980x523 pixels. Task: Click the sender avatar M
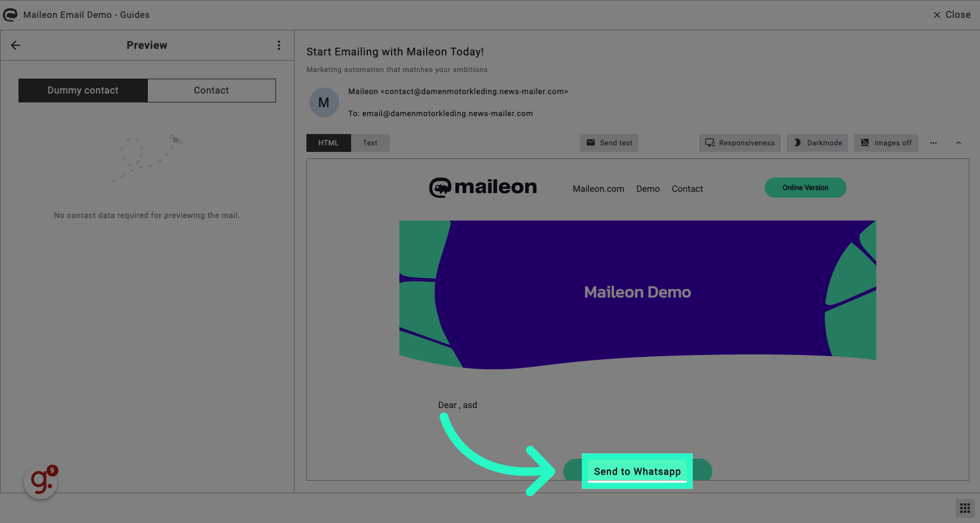click(324, 102)
